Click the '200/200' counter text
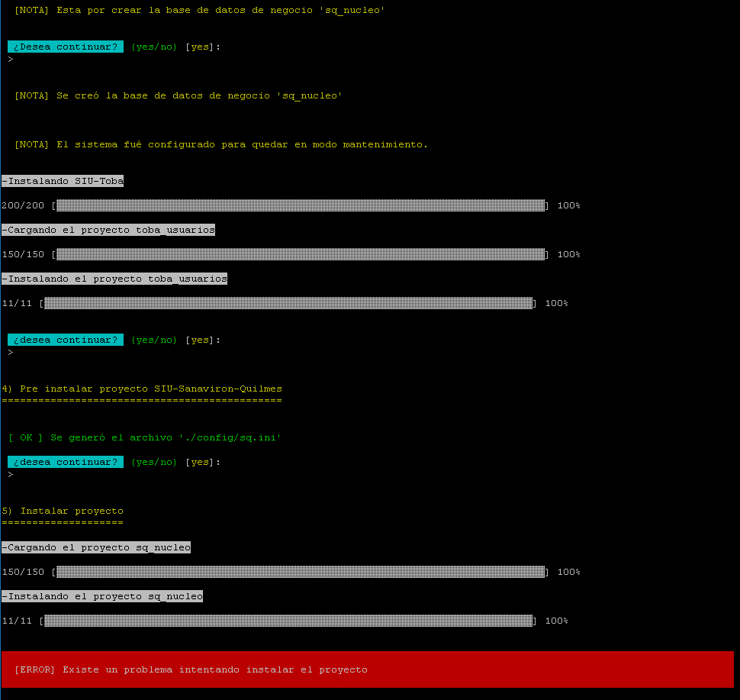Viewport: 740px width, 700px height. [23, 205]
